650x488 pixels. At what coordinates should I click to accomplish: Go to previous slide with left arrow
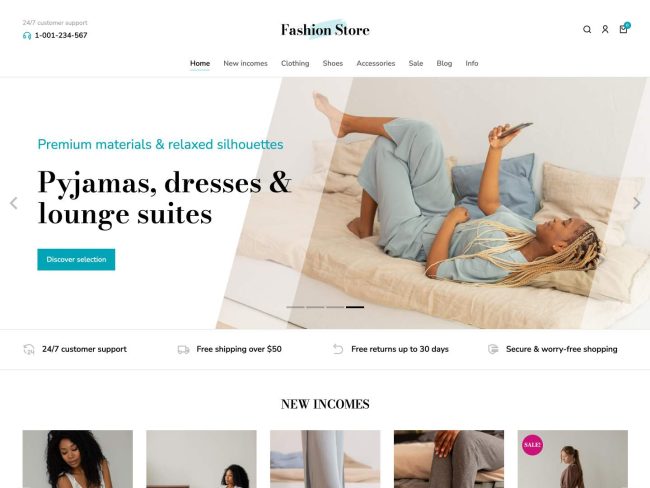point(14,203)
